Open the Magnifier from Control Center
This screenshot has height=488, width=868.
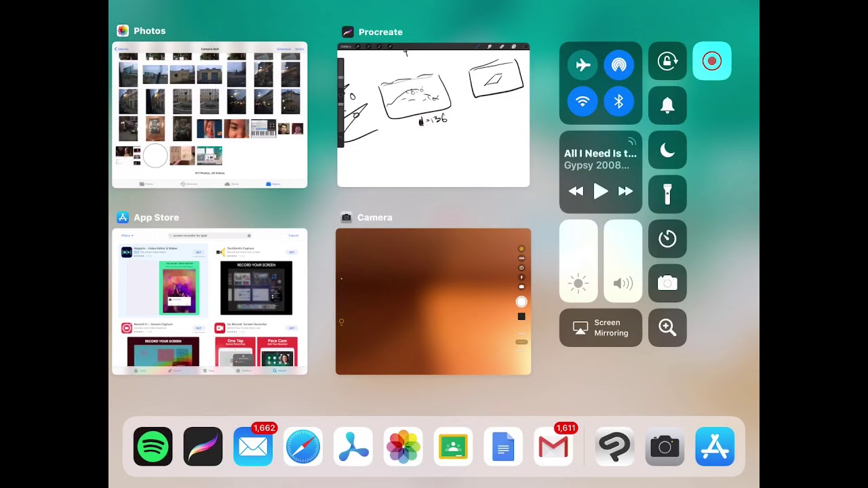(667, 328)
